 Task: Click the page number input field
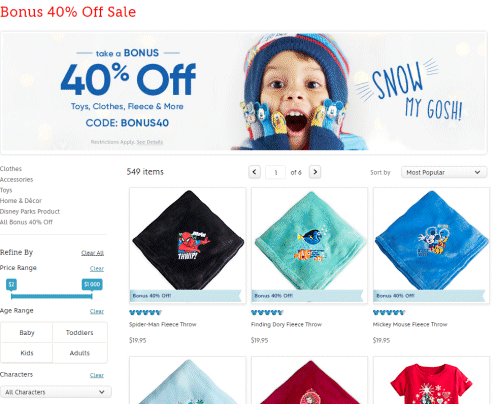pyautogui.click(x=276, y=172)
